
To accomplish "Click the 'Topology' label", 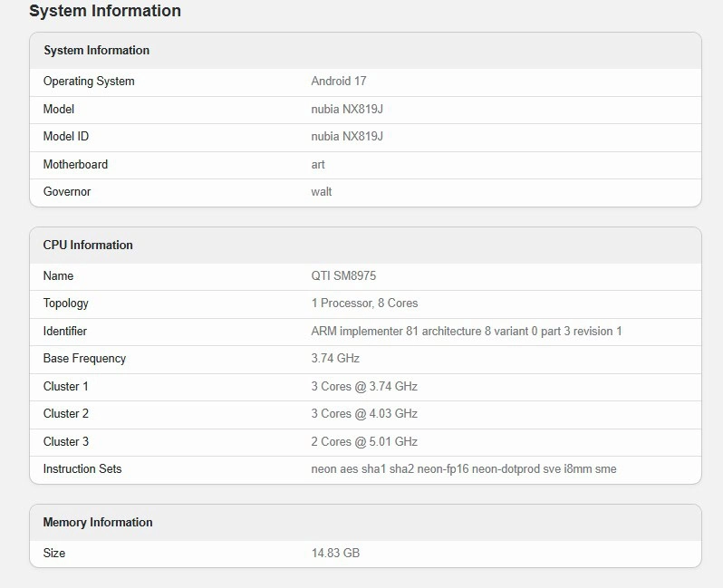I will click(65, 304).
